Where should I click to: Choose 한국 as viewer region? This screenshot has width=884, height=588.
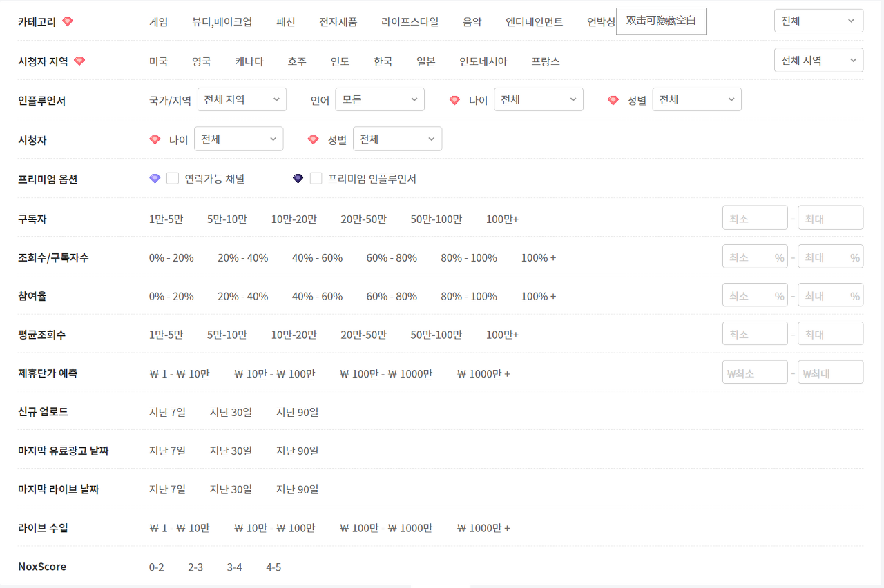[x=383, y=61]
